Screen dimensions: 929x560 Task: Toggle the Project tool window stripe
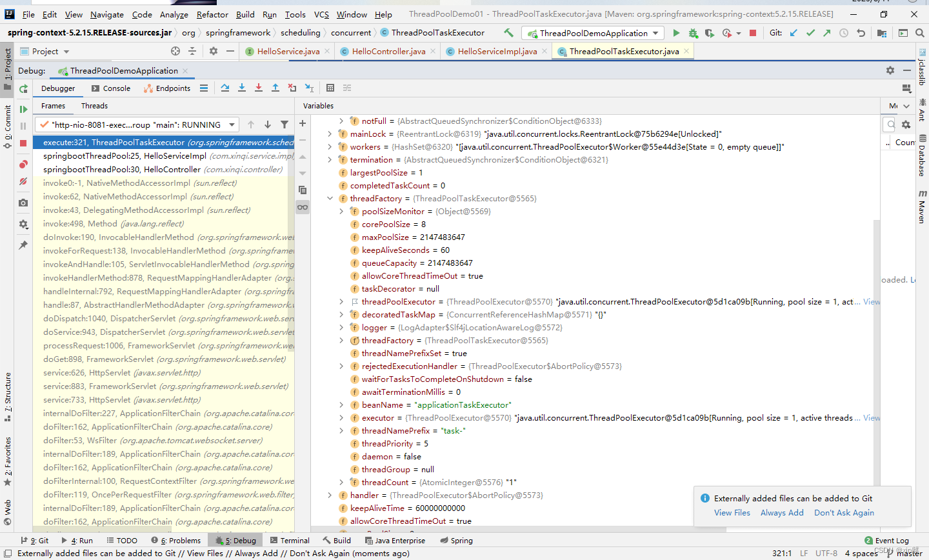8,68
